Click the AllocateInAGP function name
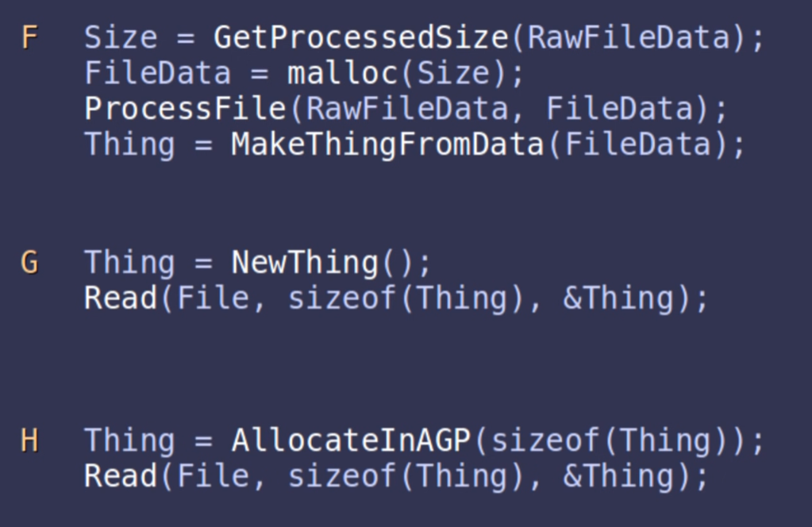This screenshot has height=527, width=812. 352,440
